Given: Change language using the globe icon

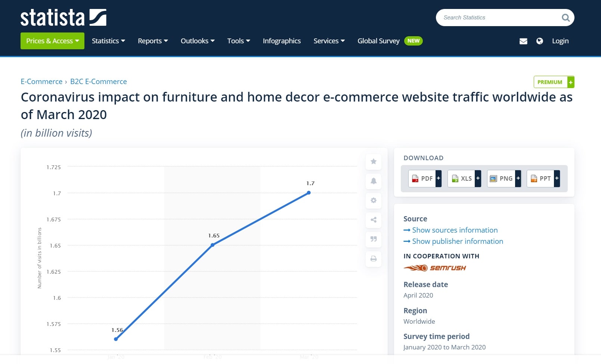Looking at the screenshot, I should click(x=540, y=41).
